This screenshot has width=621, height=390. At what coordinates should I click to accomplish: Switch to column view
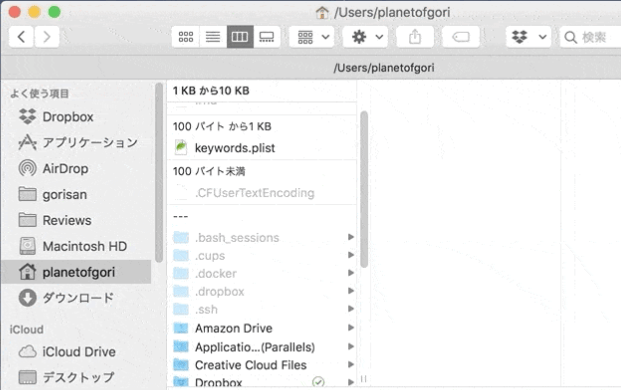[240, 37]
